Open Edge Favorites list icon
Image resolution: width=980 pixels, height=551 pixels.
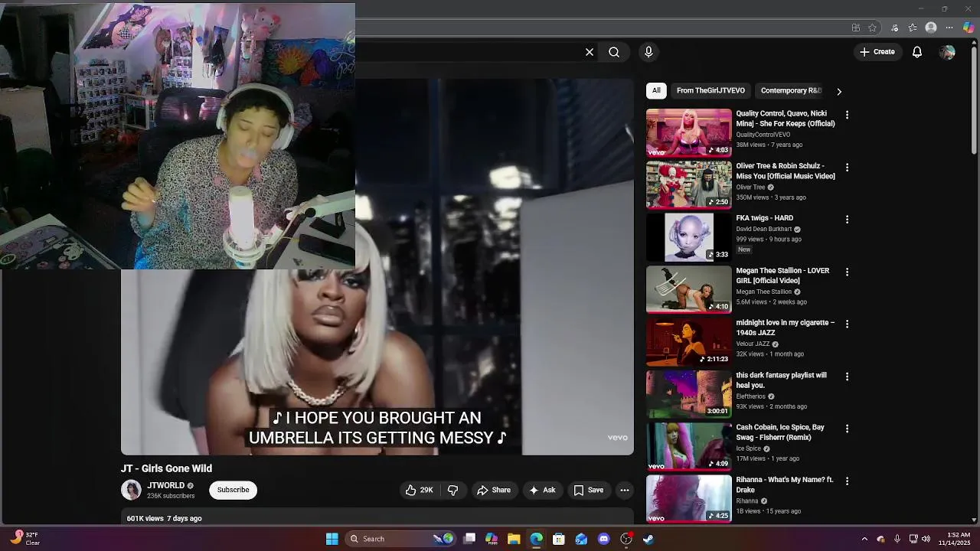913,28
